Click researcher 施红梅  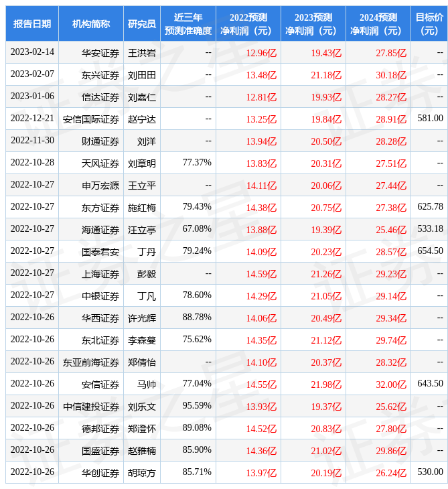(x=142, y=208)
